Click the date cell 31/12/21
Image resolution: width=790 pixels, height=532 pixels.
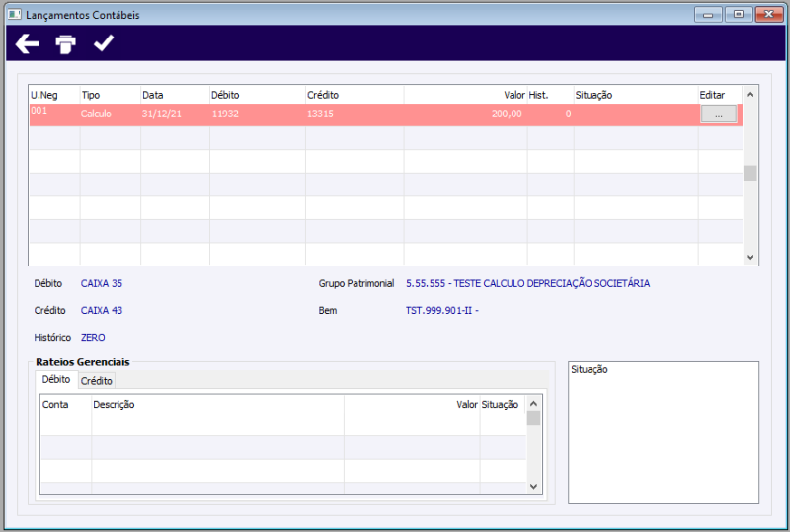pos(176,114)
